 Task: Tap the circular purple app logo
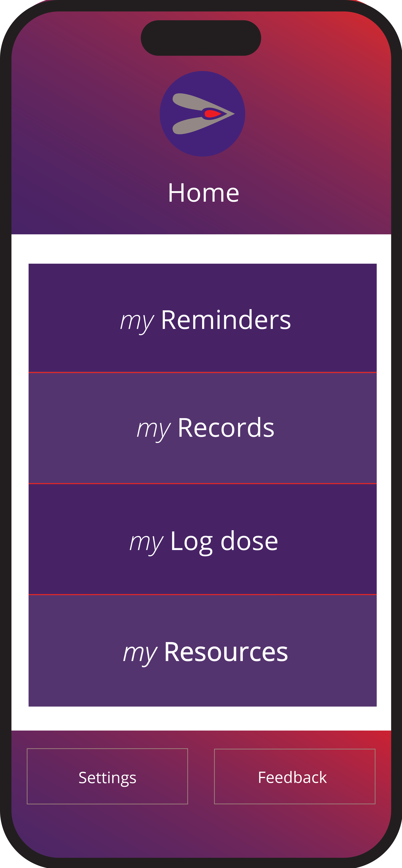(x=202, y=114)
